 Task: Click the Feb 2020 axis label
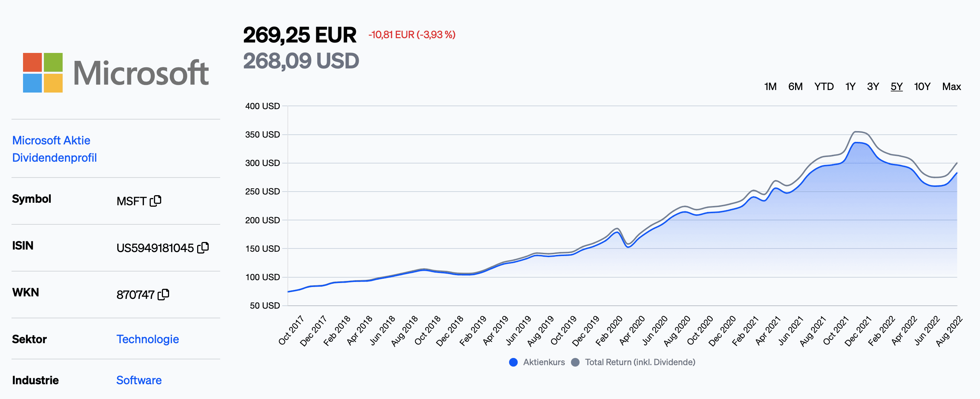609,331
